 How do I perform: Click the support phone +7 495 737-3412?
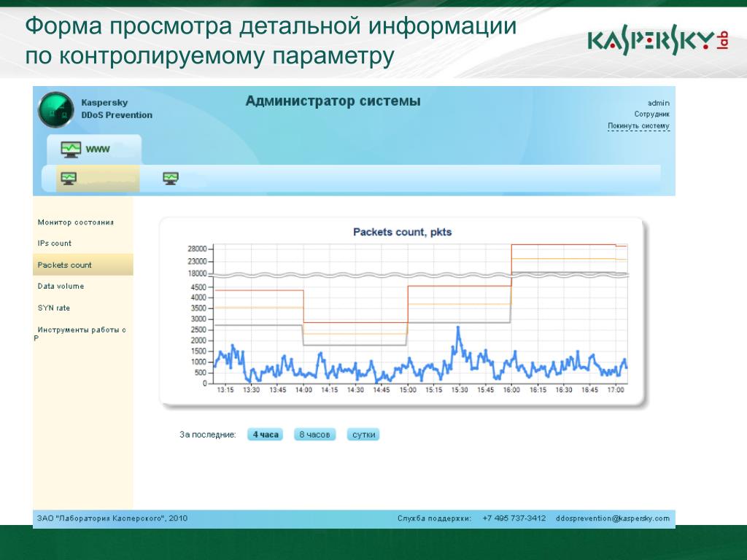point(514,518)
